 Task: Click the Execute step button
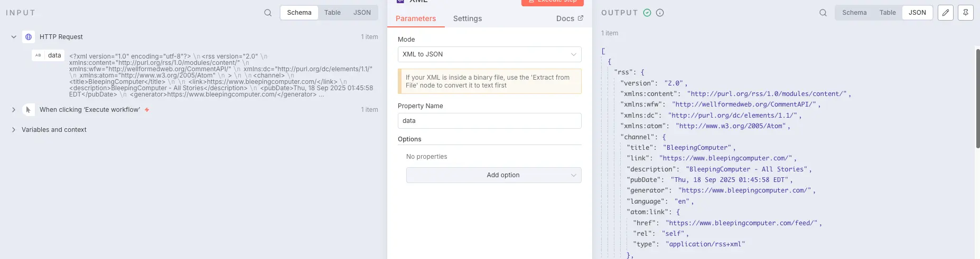[553, 2]
